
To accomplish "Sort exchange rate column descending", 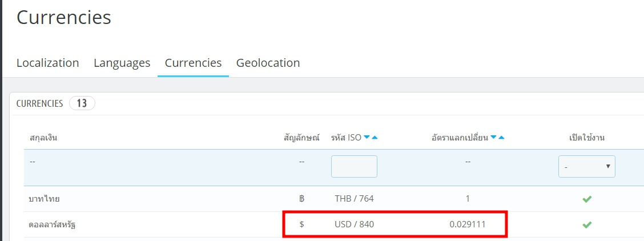I will (493, 138).
